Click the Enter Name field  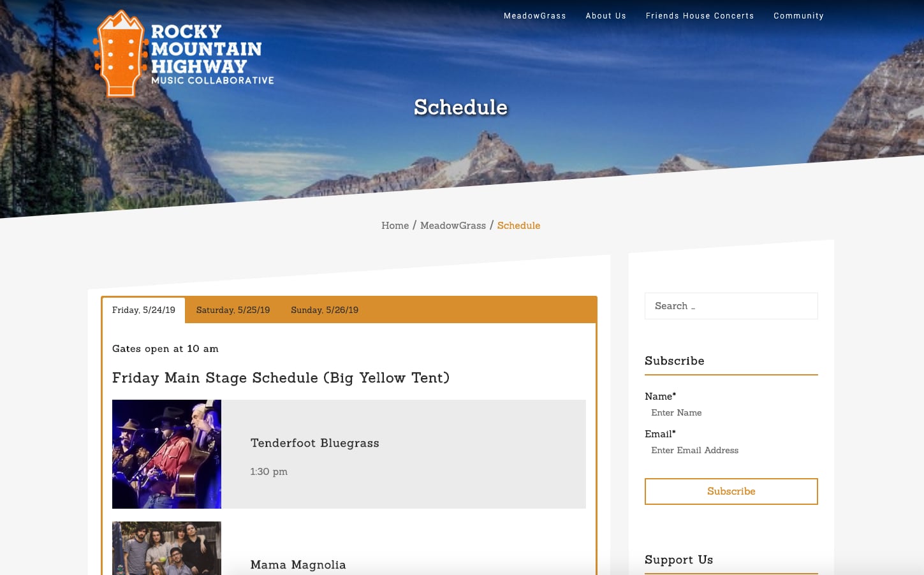click(731, 413)
